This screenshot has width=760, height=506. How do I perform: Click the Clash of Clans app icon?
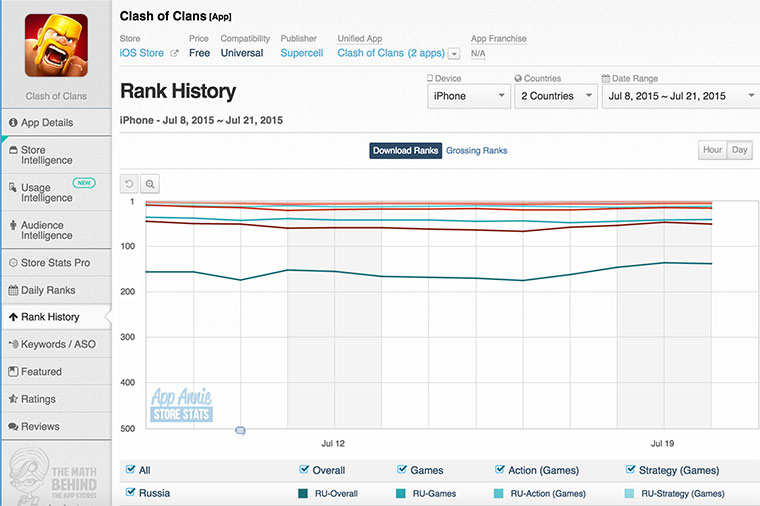point(56,45)
